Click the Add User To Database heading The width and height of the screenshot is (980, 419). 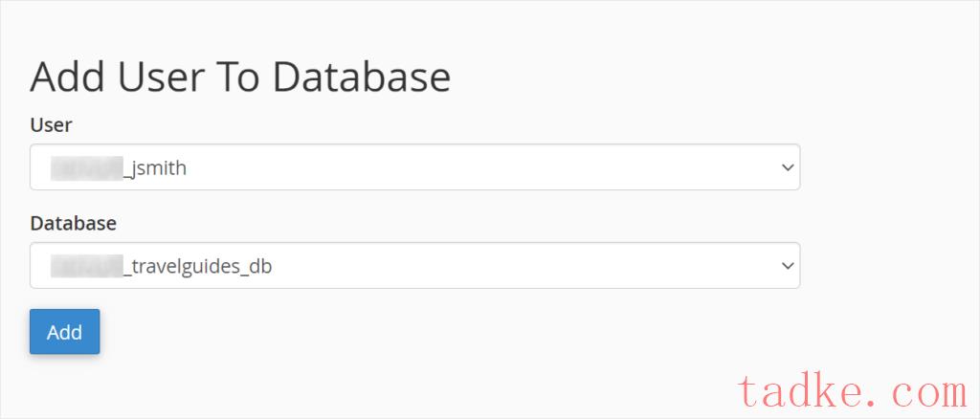[x=240, y=77]
